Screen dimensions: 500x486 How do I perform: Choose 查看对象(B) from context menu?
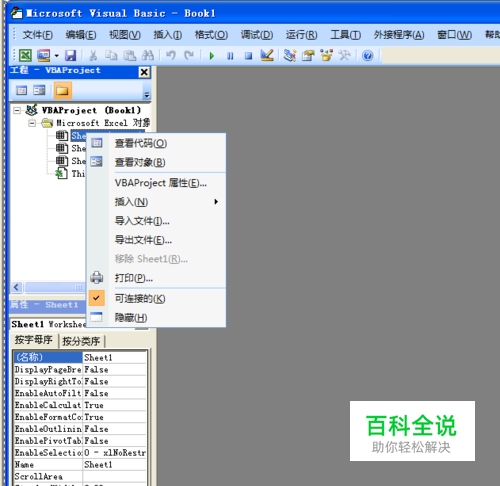(x=156, y=162)
